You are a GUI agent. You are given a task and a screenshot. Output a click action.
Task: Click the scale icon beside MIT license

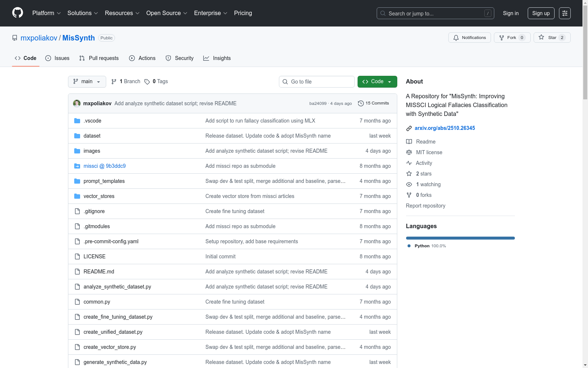[409, 152]
